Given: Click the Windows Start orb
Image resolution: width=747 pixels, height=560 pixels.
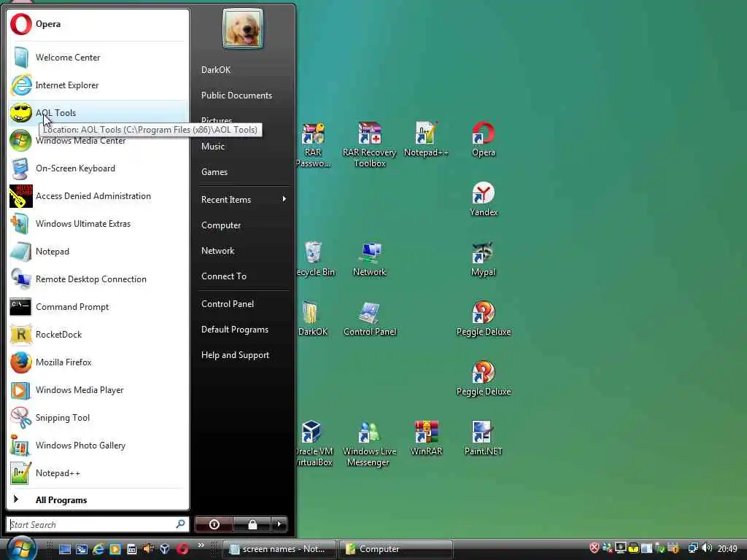Looking at the screenshot, I should click(x=21, y=548).
